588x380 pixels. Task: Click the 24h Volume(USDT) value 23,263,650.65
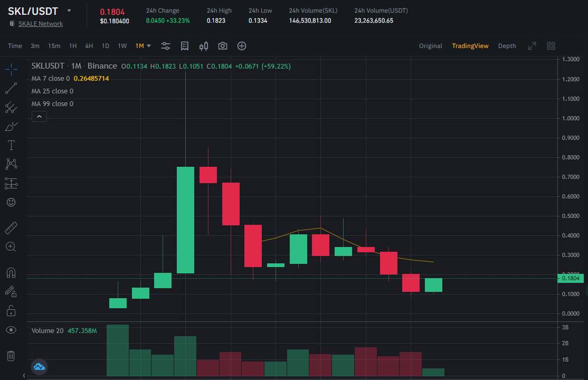point(374,21)
